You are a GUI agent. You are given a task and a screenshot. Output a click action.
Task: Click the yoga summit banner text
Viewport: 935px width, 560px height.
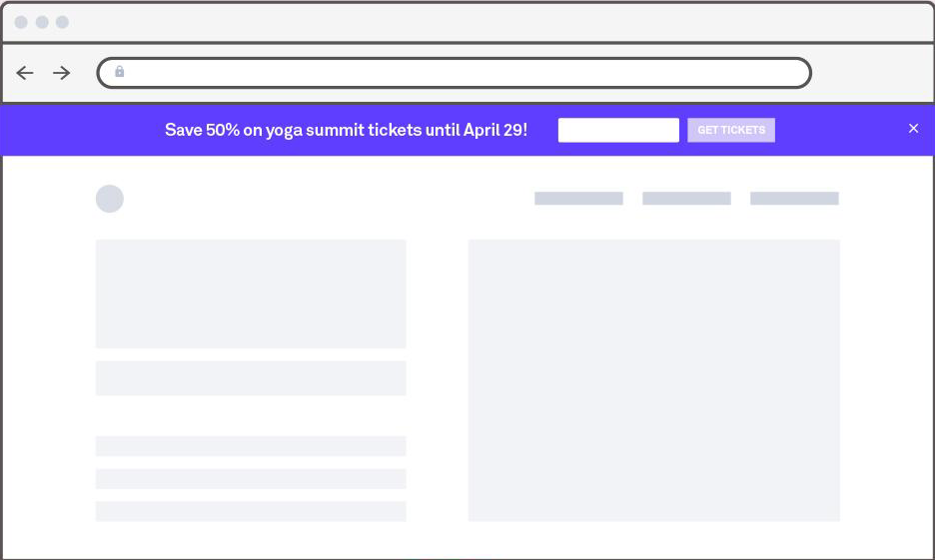point(346,130)
